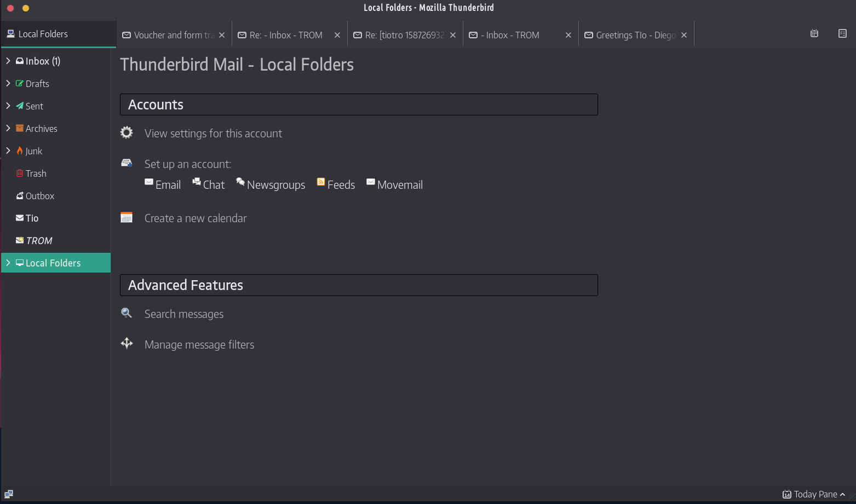Screen dimensions: 856x504
Task: Click the calendar icon beside Create a new calendar
Action: tap(127, 217)
